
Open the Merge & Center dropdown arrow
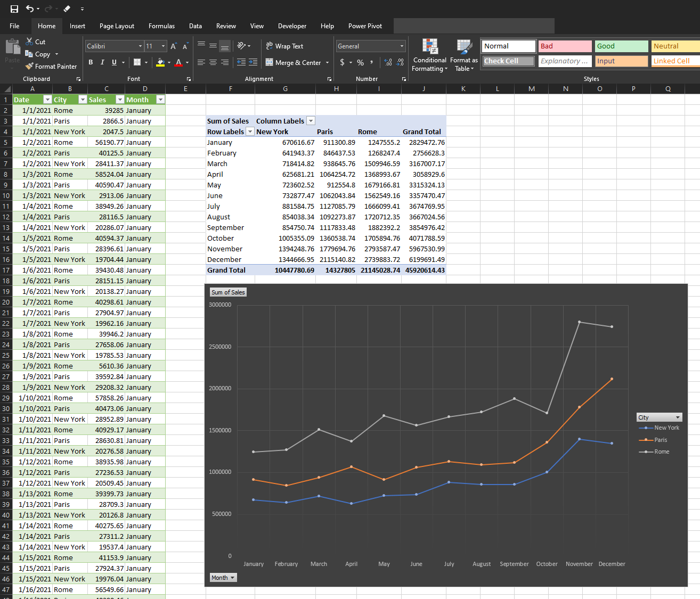(x=327, y=62)
